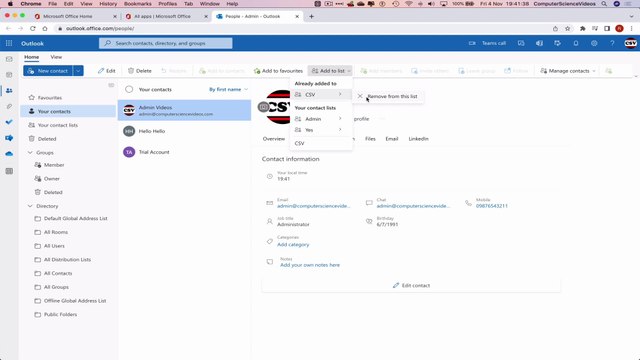Bookmark this page with the star
The height and width of the screenshot is (360, 640).
coord(567,29)
